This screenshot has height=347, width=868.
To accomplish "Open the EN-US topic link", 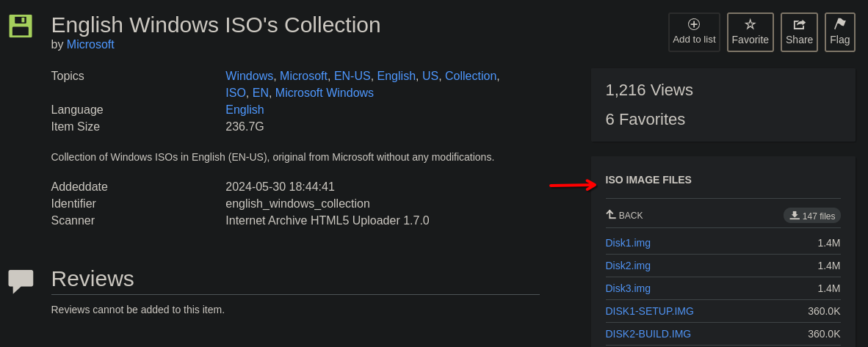I will click(352, 76).
